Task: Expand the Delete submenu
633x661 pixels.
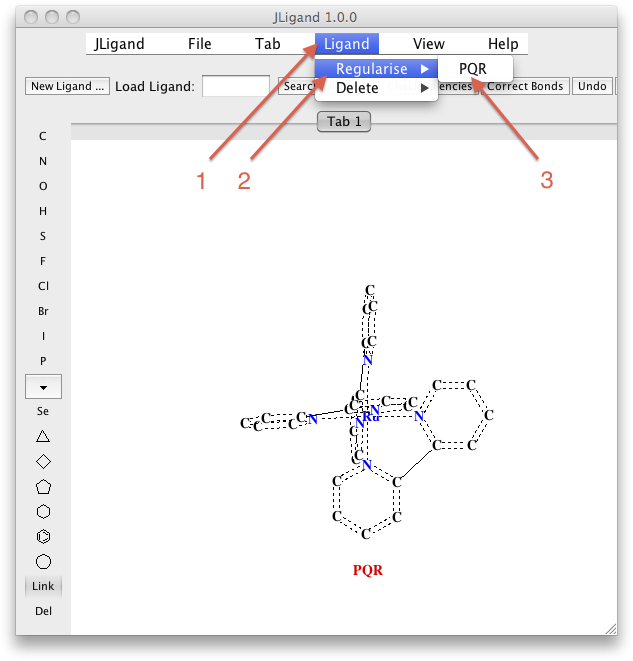Action: coord(376,88)
